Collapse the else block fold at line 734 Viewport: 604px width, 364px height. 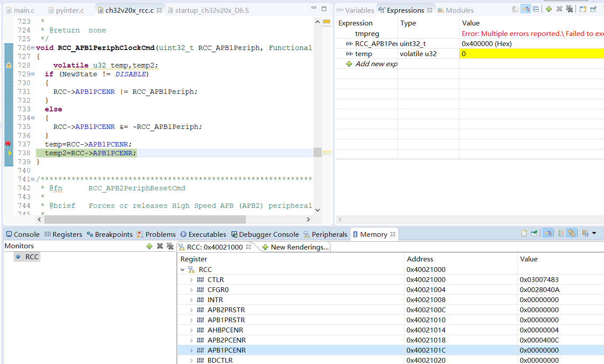click(33, 118)
